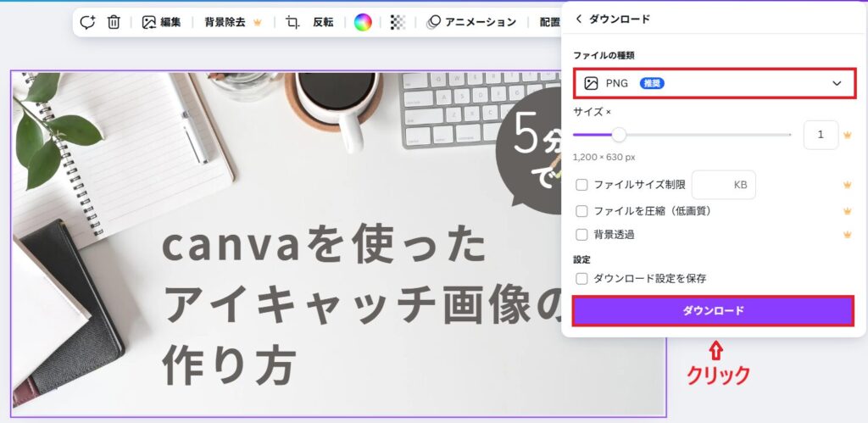Open the アニメーション animation option
This screenshot has width=868, height=423.
471,22
